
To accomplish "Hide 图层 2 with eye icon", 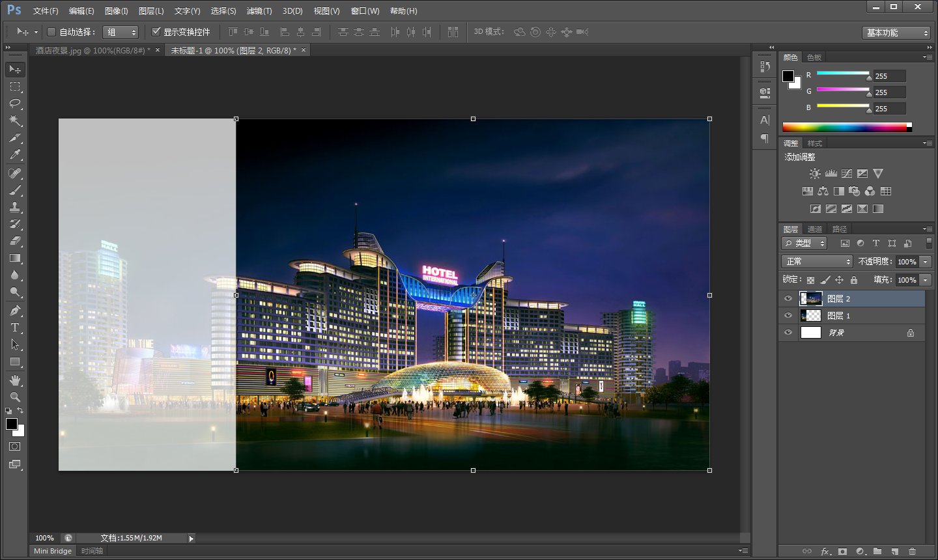I will [x=788, y=298].
